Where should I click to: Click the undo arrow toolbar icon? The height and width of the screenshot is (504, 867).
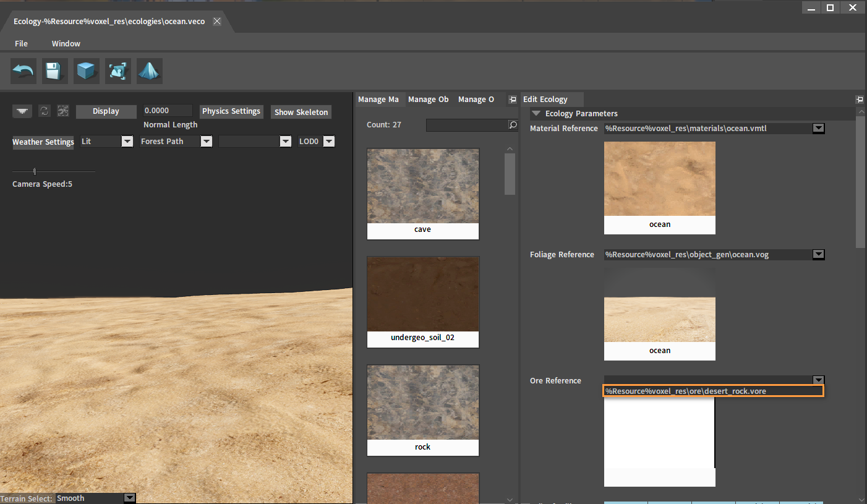tap(23, 72)
